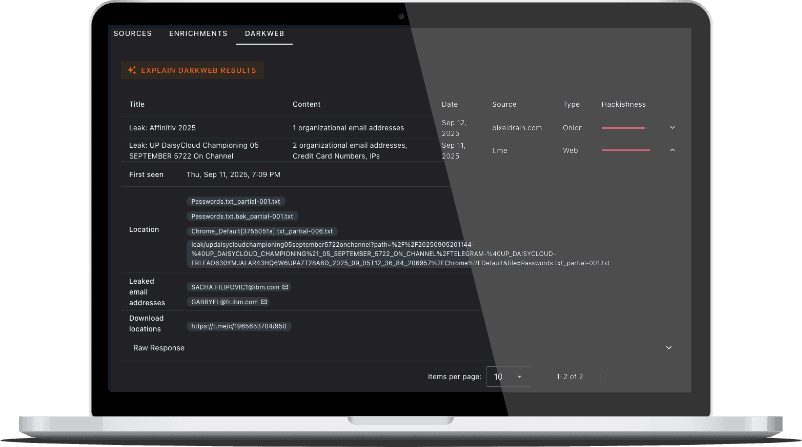Image resolution: width=802 pixels, height=447 pixels.
Task: Click the sparkle icon in Explain Darkweb Results
Action: (x=131, y=70)
